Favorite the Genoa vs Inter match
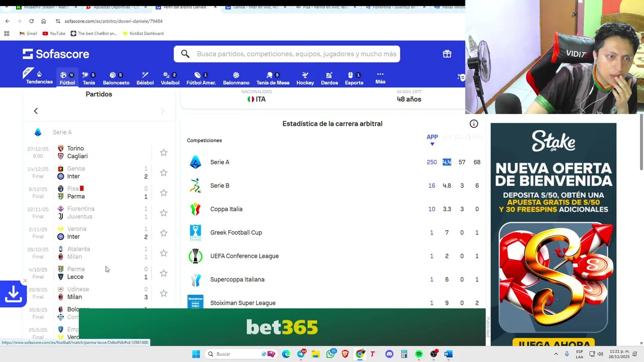644x362 pixels. click(x=164, y=172)
